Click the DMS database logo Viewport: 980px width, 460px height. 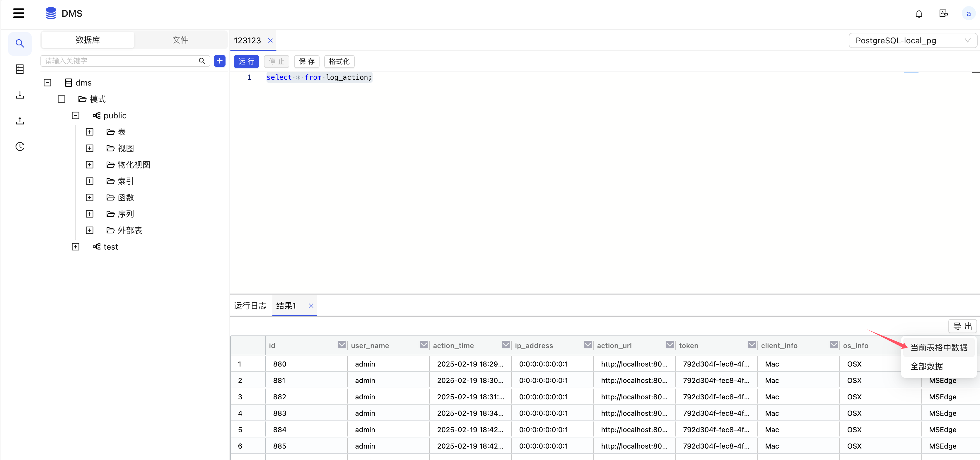(51, 13)
